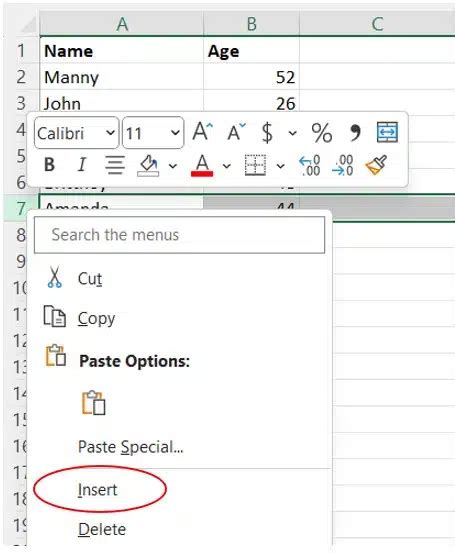Click the Paste Options heading clipboard icon

(55, 355)
